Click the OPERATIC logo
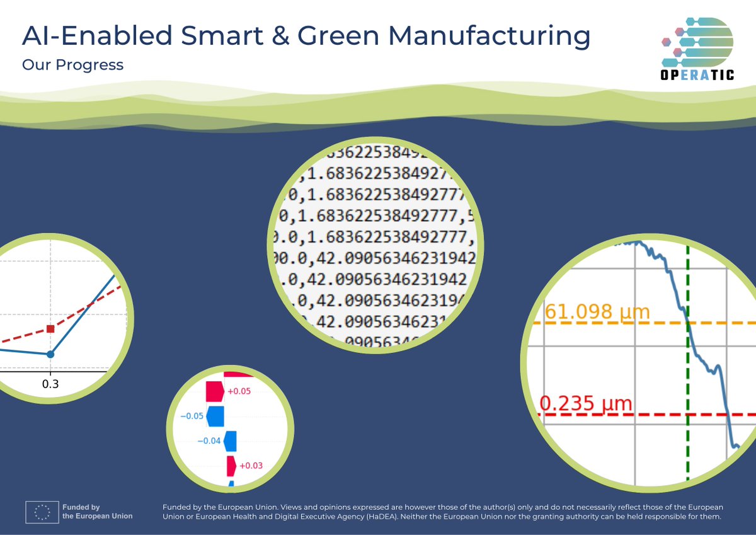This screenshot has height=535, width=756. click(697, 50)
